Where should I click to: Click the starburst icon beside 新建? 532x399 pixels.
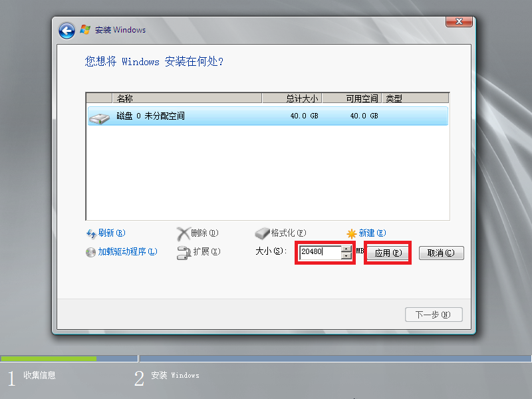click(352, 233)
